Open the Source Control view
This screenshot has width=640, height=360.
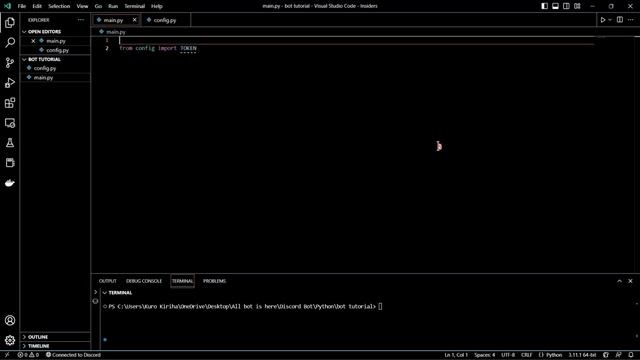[10, 62]
